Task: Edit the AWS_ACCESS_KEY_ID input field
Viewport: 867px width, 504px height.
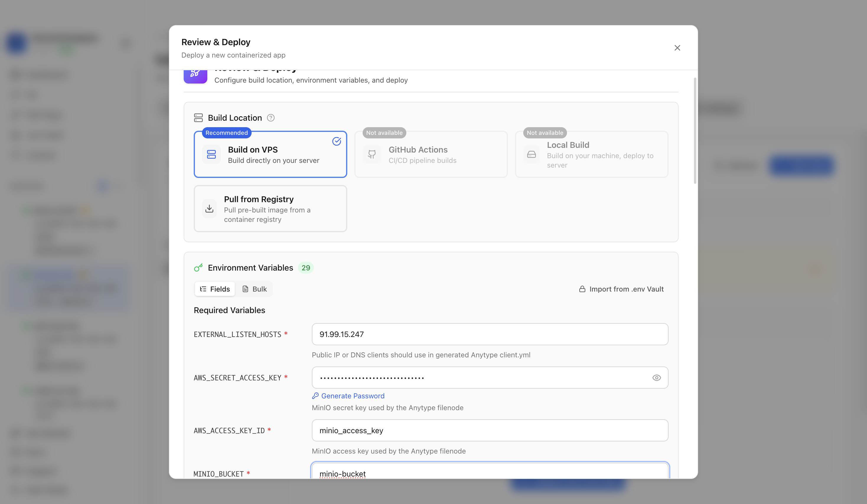Action: 490,431
